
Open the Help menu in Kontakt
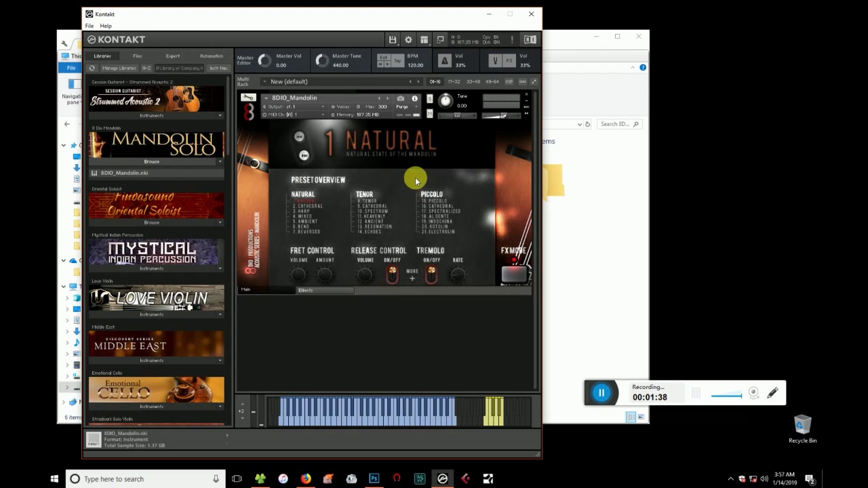106,26
